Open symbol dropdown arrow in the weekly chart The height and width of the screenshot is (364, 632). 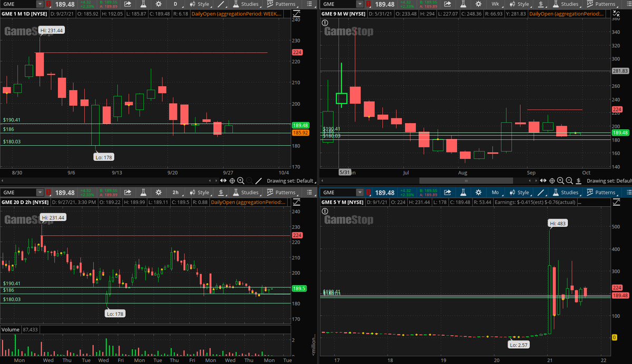point(360,4)
